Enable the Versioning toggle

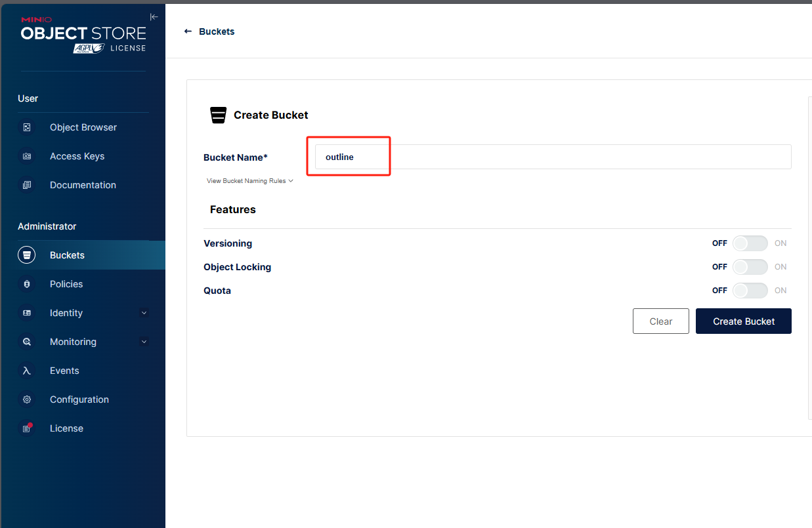point(750,243)
